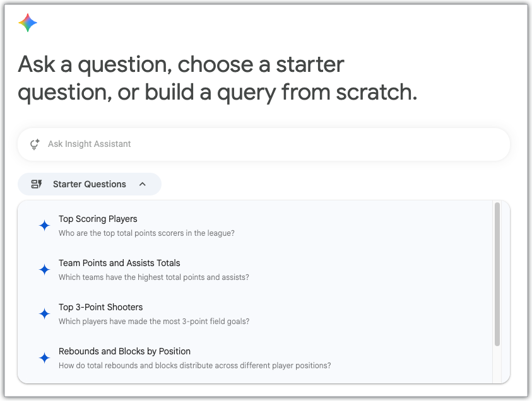Image resolution: width=532 pixels, height=401 pixels.
Task: Click the Starter Questions list icon
Action: [37, 184]
